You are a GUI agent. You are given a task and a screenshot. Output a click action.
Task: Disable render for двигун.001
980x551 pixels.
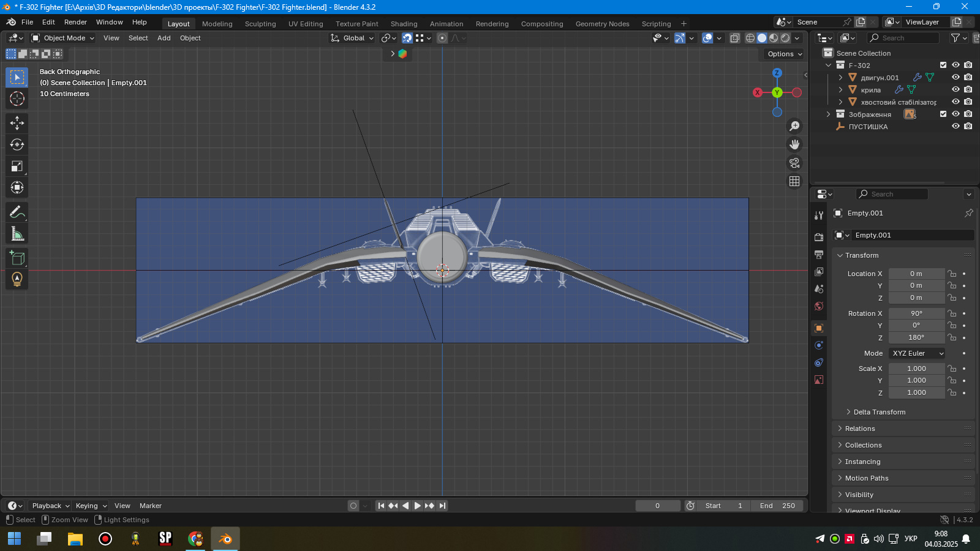pyautogui.click(x=968, y=78)
